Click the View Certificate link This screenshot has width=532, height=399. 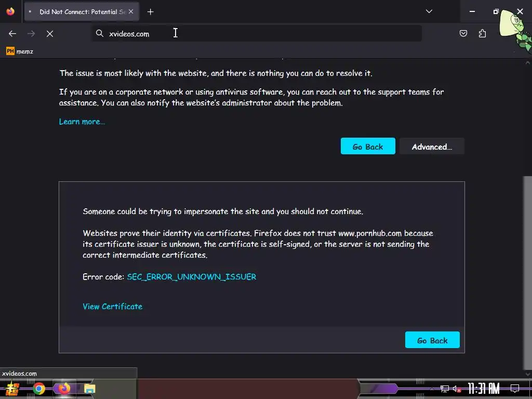[112, 307]
